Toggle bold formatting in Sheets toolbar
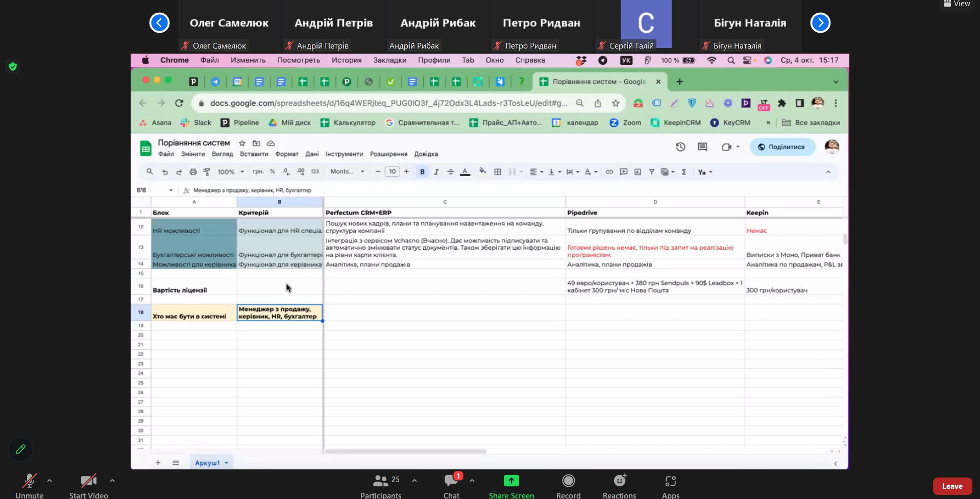980x499 pixels. 422,172
